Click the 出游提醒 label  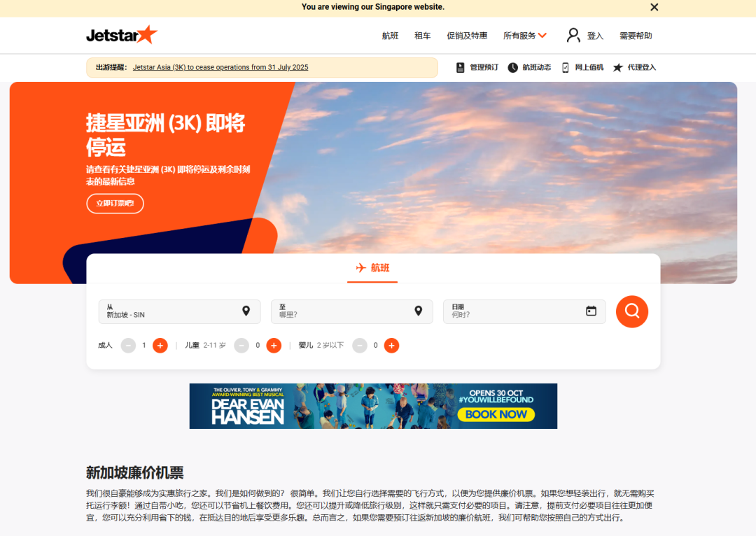(x=111, y=67)
